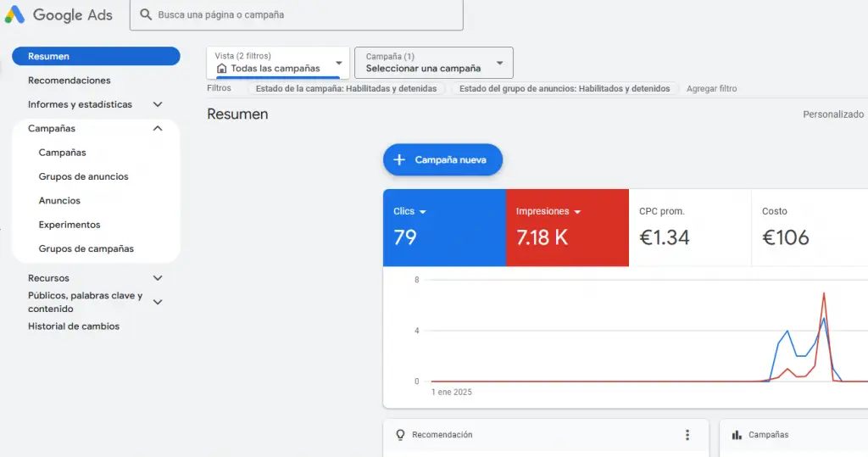Viewport: 868px width, 457px height.
Task: Click Agregar filtro link
Action: pos(711,88)
